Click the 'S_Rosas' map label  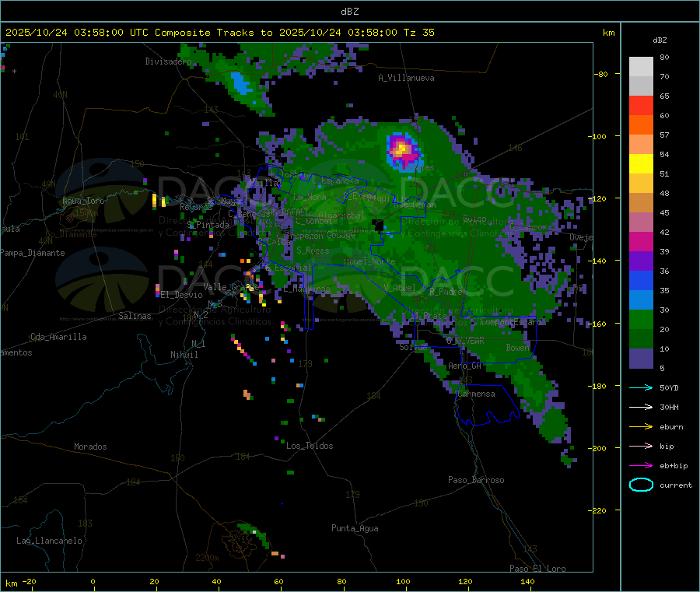coord(313,250)
